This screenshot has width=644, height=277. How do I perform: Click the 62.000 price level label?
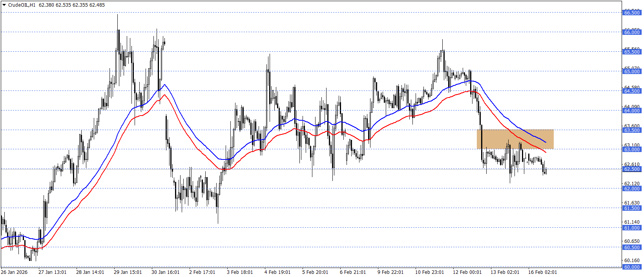coord(631,188)
